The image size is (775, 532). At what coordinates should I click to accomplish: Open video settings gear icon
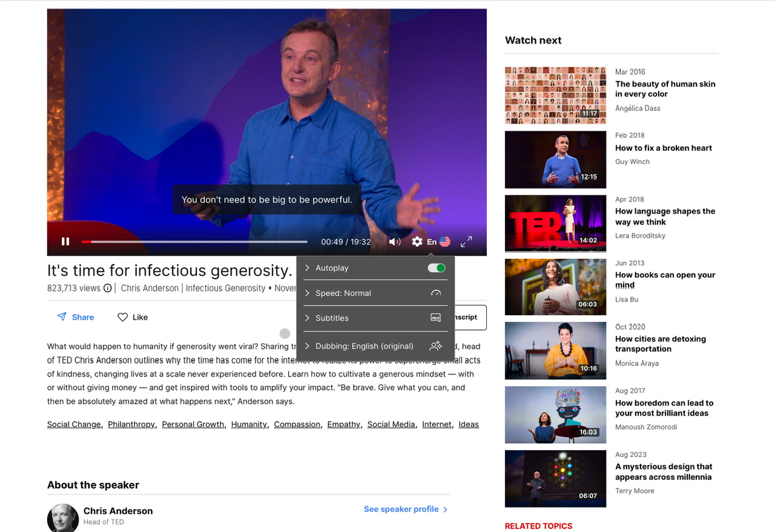click(417, 241)
